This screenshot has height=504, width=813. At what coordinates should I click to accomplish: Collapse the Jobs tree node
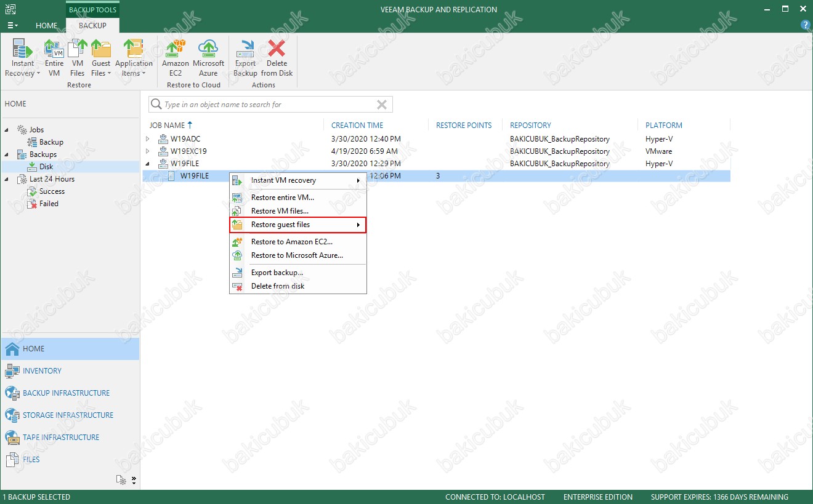coord(7,130)
